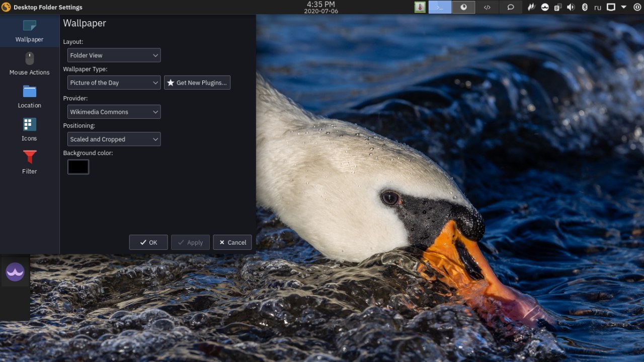Viewport: 644px width, 362px height.
Task: Open the Wallpaper Type dropdown
Action: [x=114, y=83]
